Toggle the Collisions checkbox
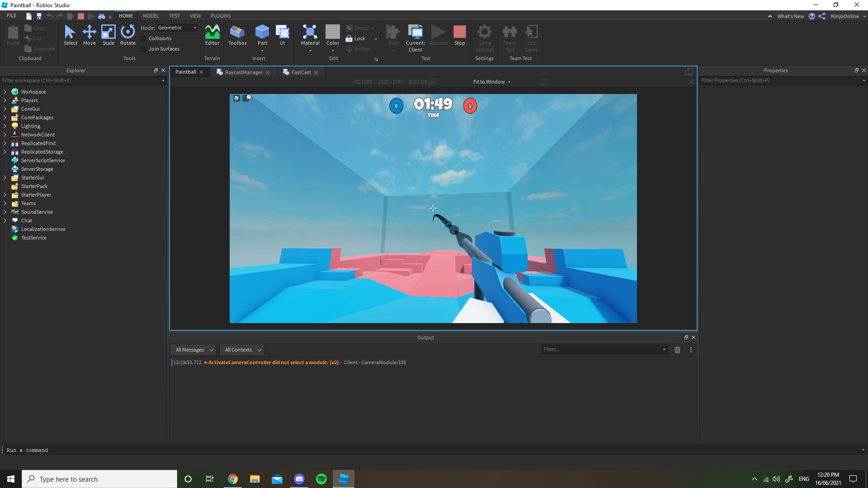Screen dimensions: 868x488 [143, 39]
